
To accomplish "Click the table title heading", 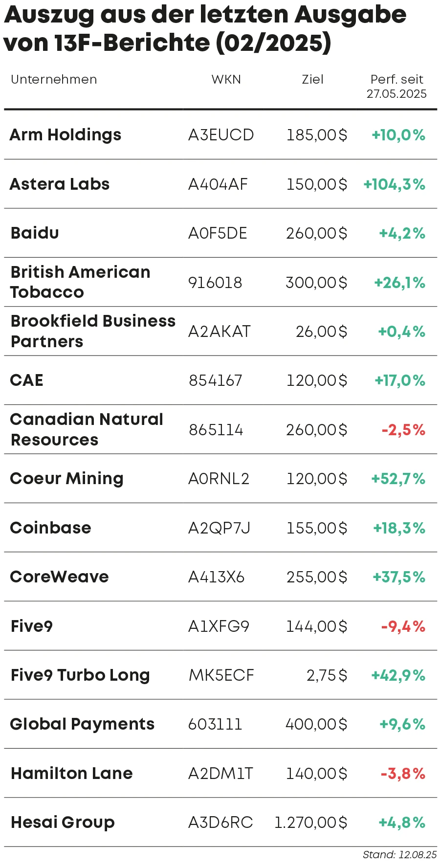I will pyautogui.click(x=205, y=28).
